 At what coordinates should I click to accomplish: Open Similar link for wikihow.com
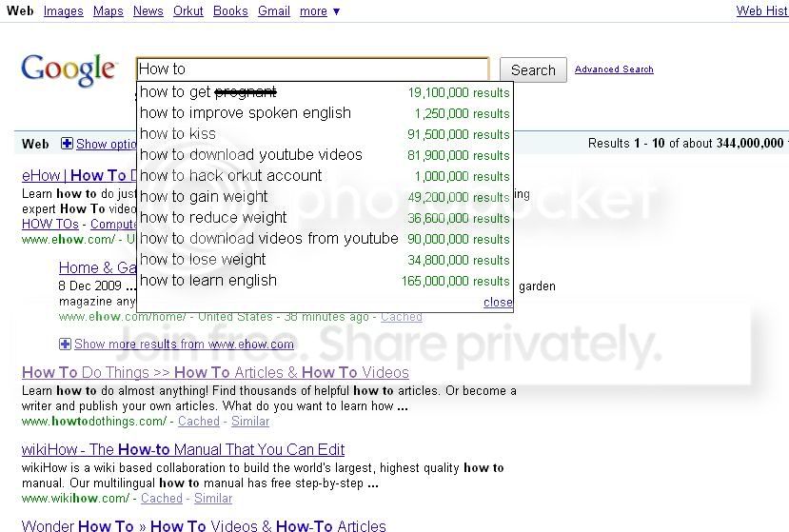[213, 499]
